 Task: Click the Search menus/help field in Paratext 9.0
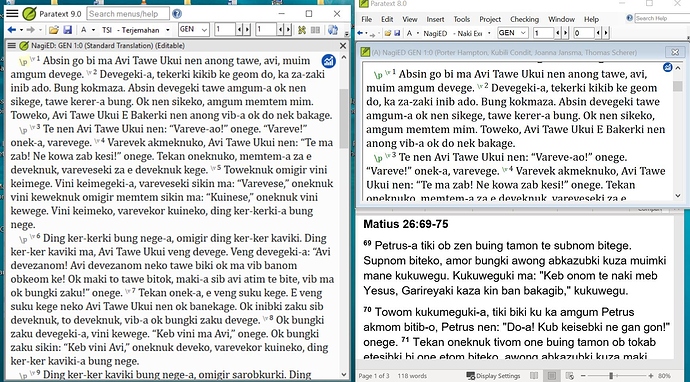click(128, 14)
